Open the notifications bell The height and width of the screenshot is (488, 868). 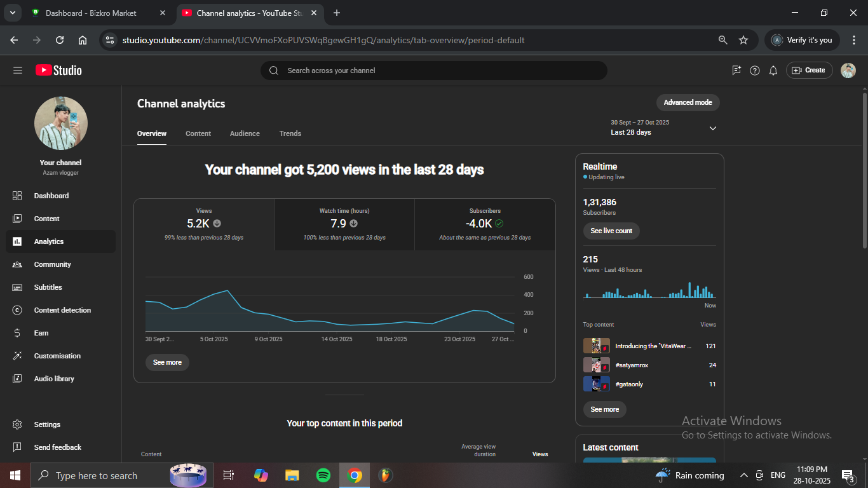[773, 71]
